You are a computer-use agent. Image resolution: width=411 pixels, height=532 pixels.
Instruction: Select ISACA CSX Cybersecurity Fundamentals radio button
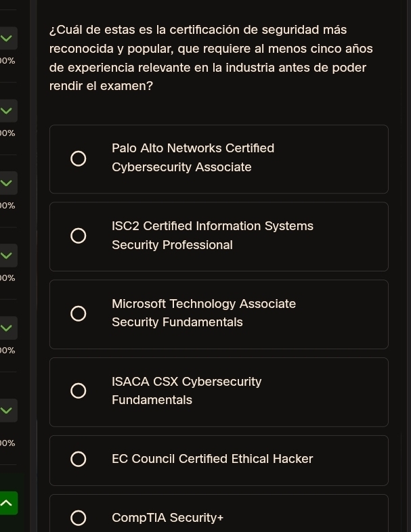point(79,391)
